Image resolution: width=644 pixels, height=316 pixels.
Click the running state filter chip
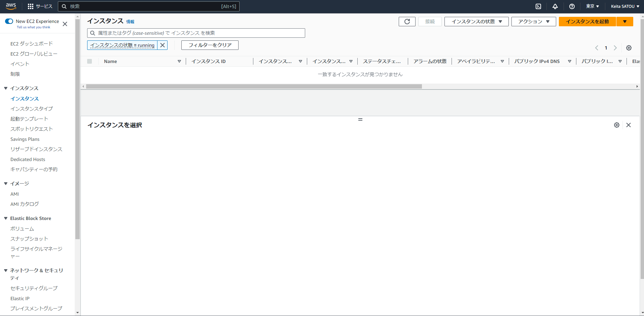tap(122, 45)
